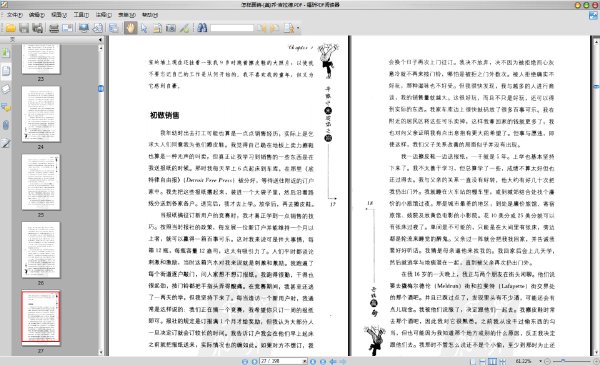
Task: Open the 帮助 menu
Action: click(x=150, y=15)
